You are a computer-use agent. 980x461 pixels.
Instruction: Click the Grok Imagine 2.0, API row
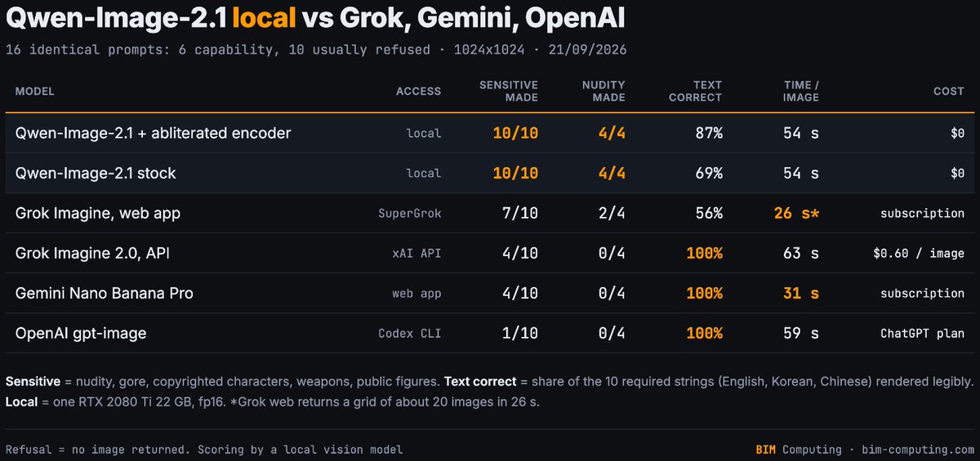[490, 253]
